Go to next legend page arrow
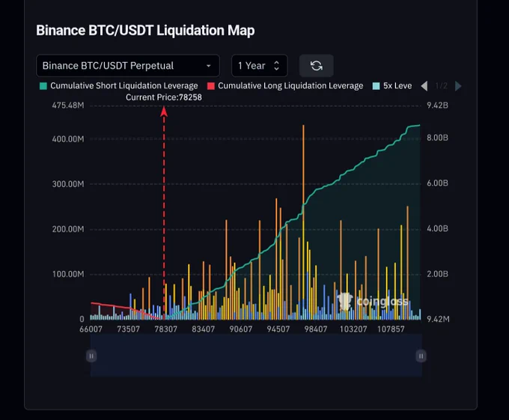509x420 pixels. [x=458, y=86]
